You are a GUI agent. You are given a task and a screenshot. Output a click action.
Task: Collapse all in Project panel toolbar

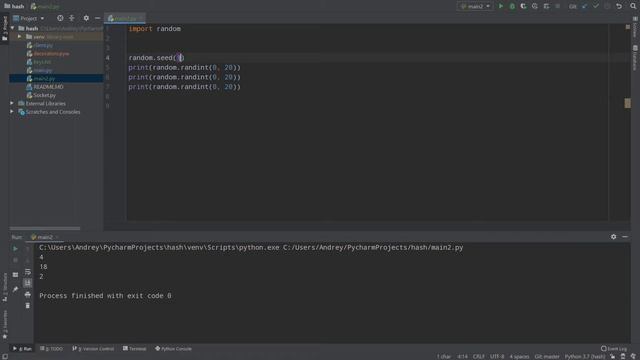[72, 18]
